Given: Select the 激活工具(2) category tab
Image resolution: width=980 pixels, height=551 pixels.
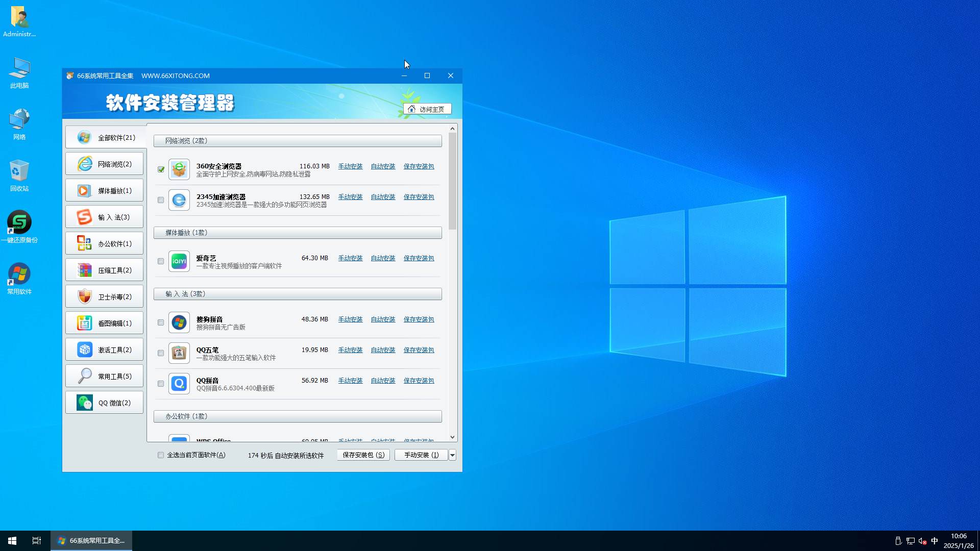Looking at the screenshot, I should pos(104,349).
